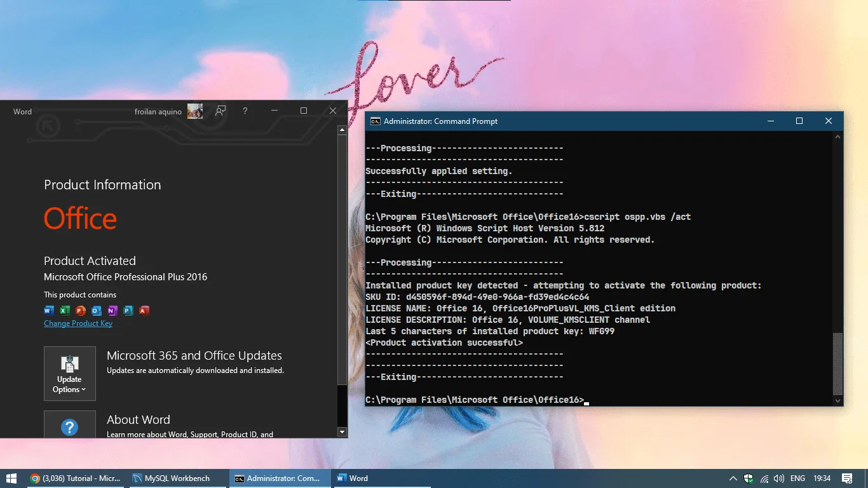Viewport: 868px width, 488px height.
Task: Open the Change Product Key link
Action: pyautogui.click(x=78, y=323)
